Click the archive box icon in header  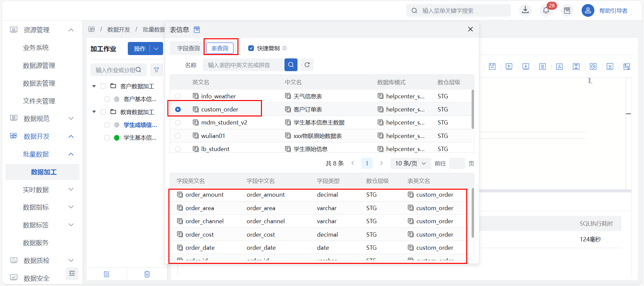pyautogui.click(x=567, y=10)
